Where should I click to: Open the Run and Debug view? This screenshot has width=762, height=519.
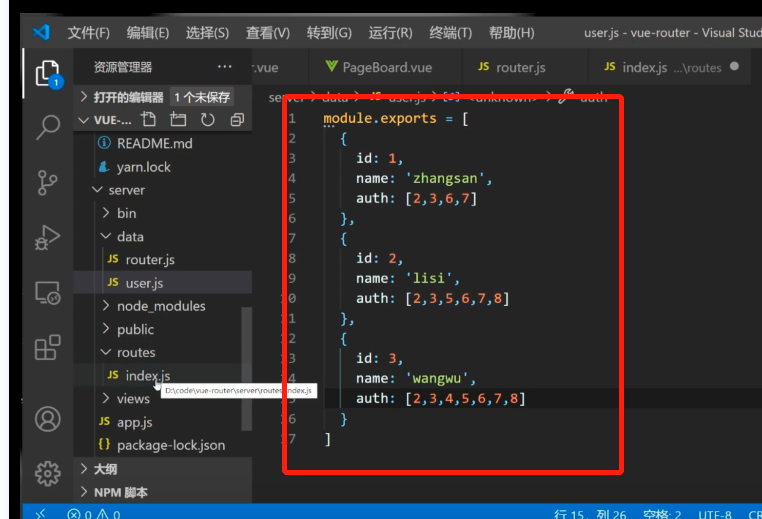pyautogui.click(x=48, y=238)
